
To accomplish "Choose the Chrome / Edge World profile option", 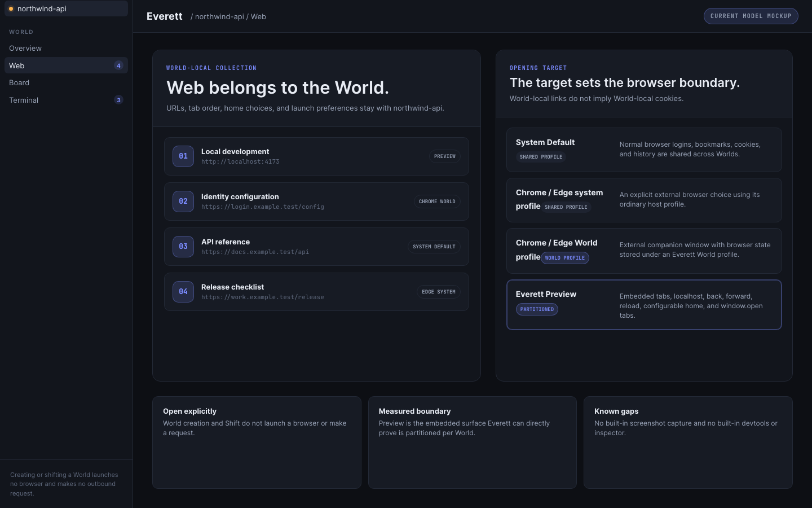I will coord(644,251).
